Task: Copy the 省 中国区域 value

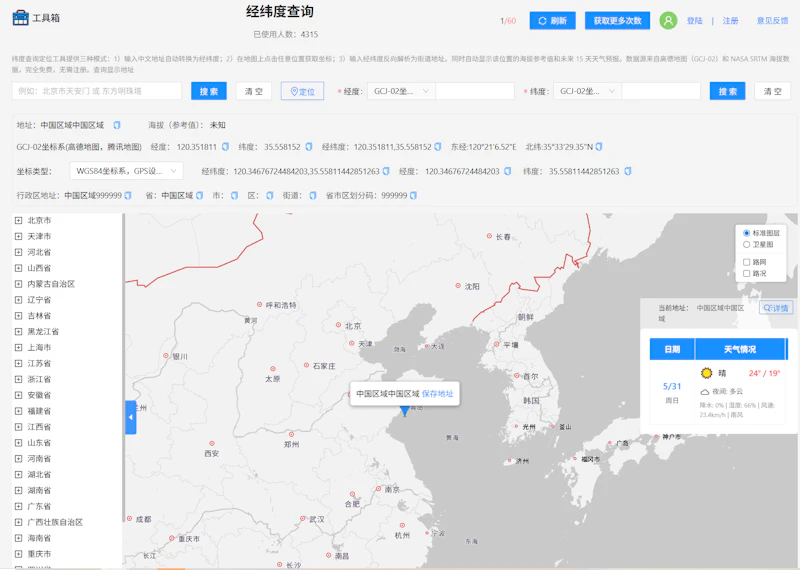Action: 199,195
